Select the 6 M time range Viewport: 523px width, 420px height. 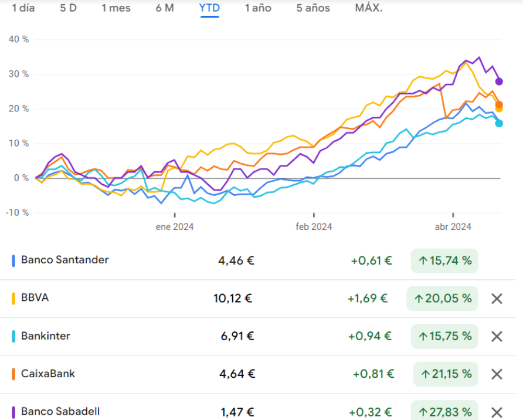coord(165,8)
